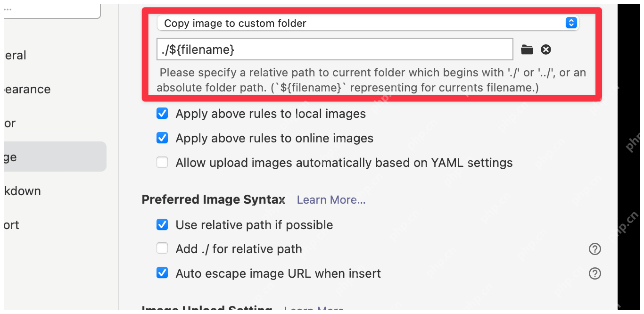
Task: Go to the Editor preferences section
Action: pos(9,123)
